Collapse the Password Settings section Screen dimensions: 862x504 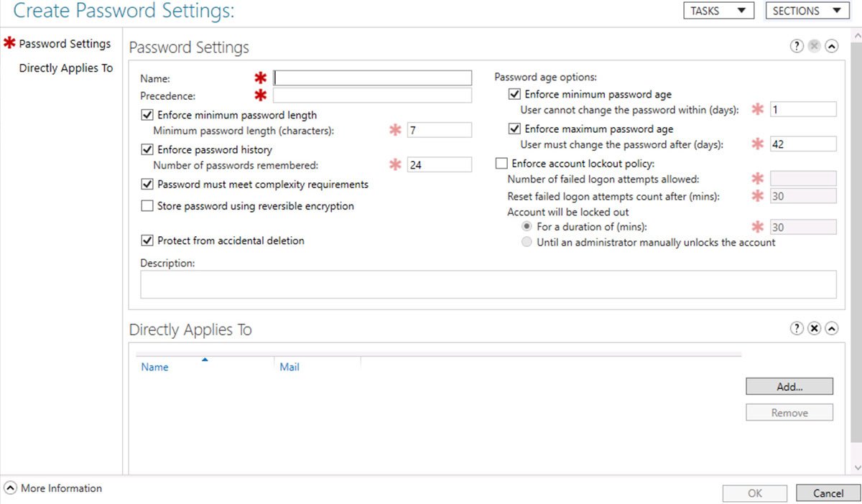(x=831, y=46)
